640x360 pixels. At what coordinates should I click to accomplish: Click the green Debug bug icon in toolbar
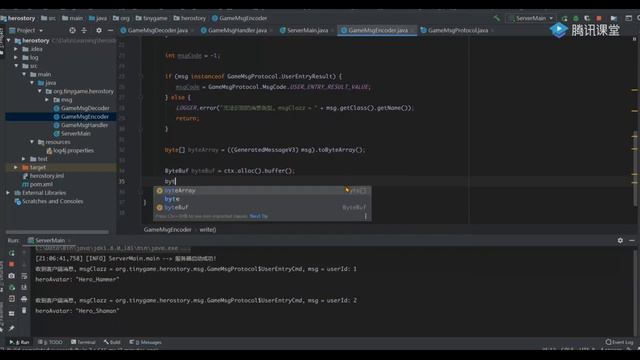pos(576,18)
